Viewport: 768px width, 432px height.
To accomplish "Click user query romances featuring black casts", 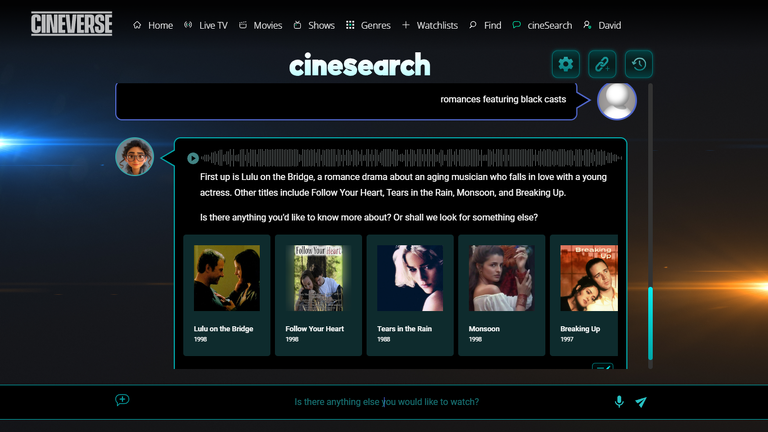I will [503, 99].
